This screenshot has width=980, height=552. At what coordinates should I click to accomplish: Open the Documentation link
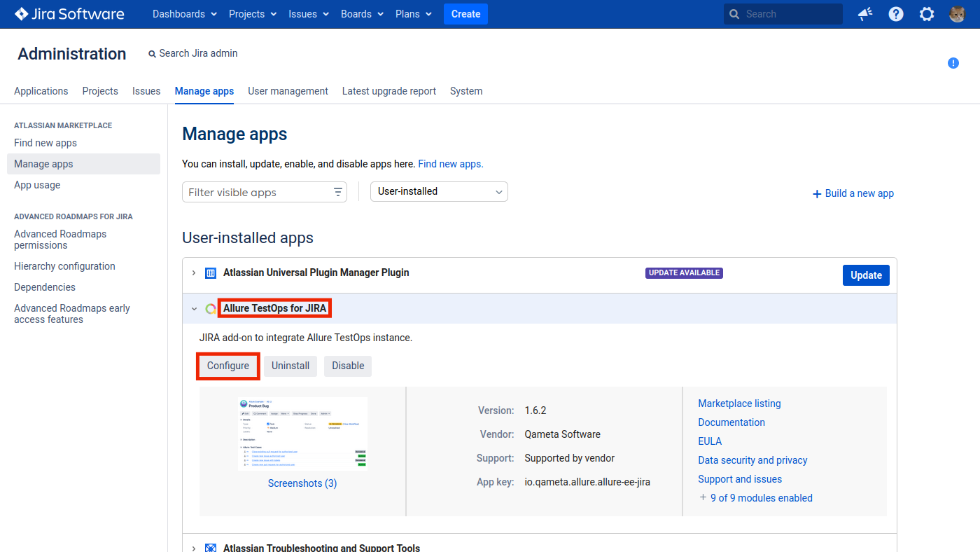pyautogui.click(x=731, y=422)
